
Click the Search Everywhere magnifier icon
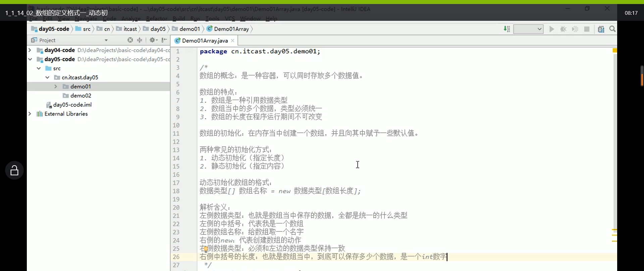click(x=612, y=29)
